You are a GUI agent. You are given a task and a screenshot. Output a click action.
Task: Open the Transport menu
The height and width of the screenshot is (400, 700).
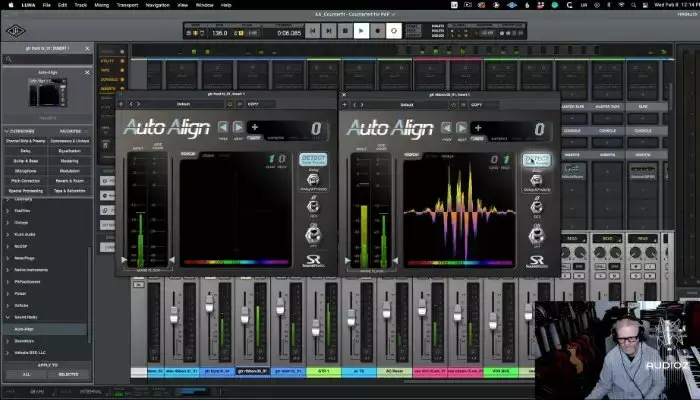(x=127, y=5)
